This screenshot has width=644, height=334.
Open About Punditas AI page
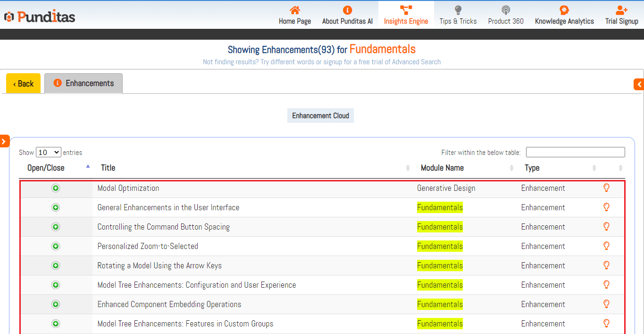(x=347, y=15)
